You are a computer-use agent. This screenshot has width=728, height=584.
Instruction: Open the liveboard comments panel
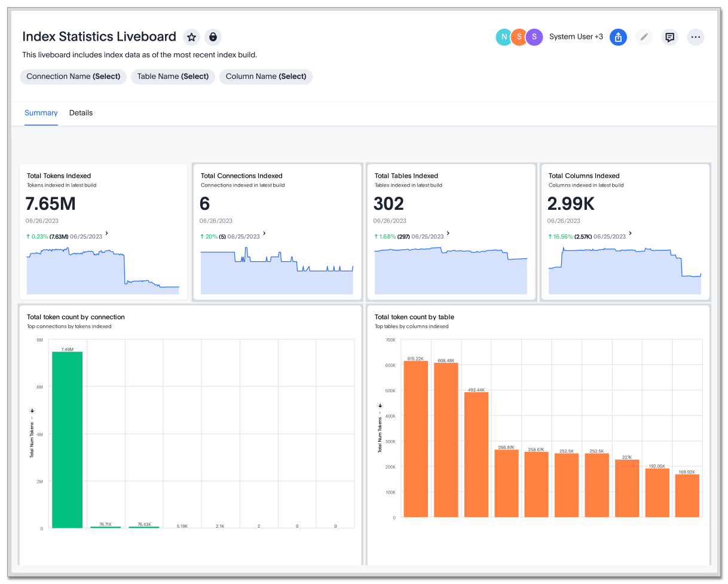click(x=669, y=37)
